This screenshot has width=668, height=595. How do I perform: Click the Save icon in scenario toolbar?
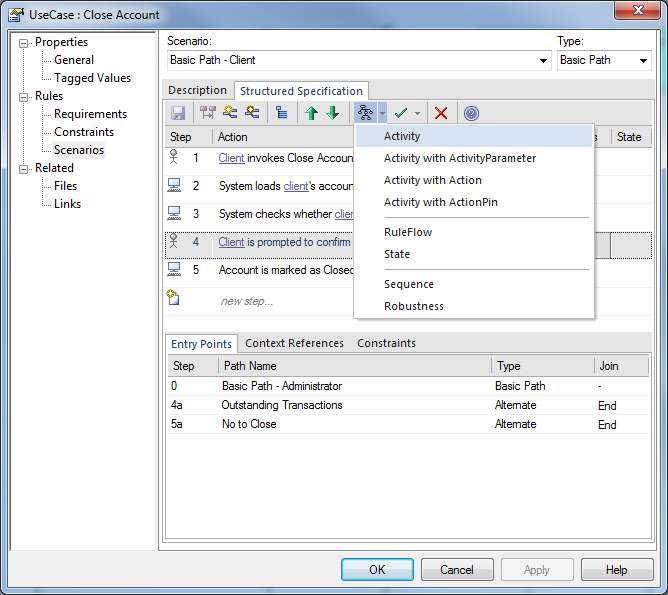(x=178, y=113)
